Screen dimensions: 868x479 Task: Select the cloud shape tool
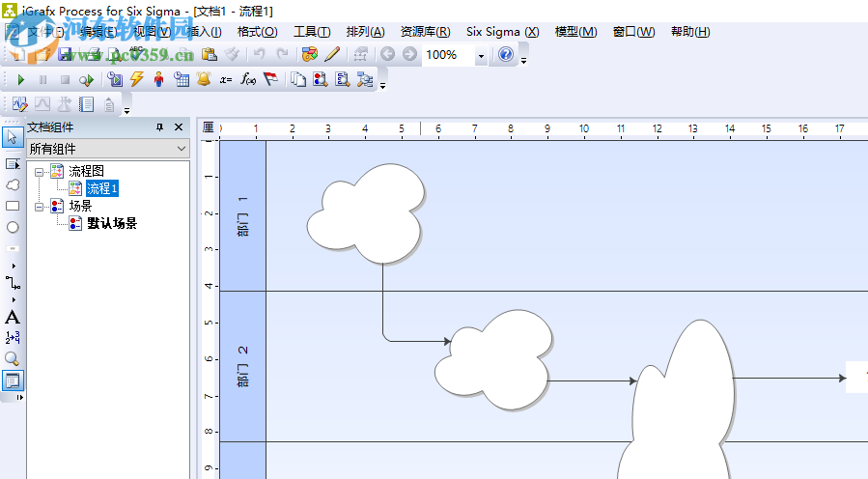[13, 185]
